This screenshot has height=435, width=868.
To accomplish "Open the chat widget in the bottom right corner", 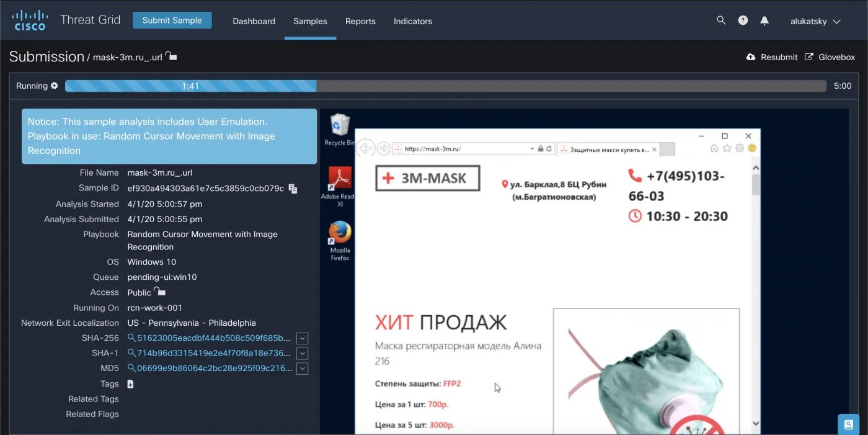I will 848,424.
